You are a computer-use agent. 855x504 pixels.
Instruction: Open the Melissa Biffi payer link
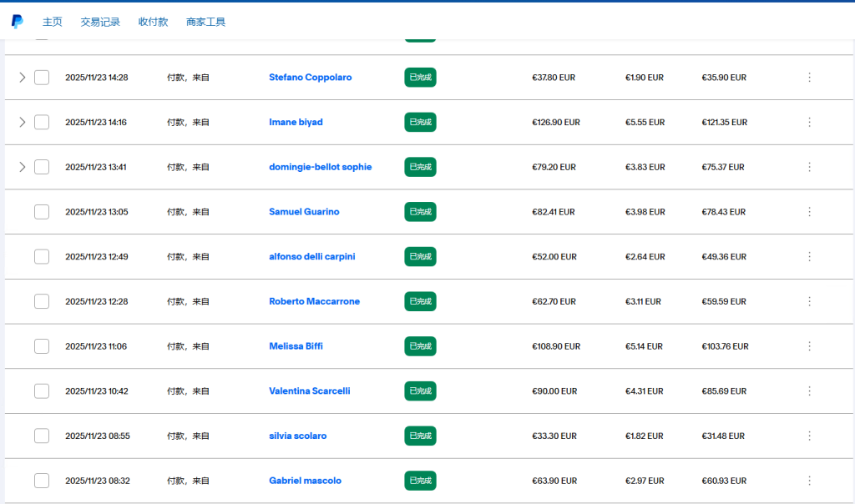pyautogui.click(x=296, y=346)
